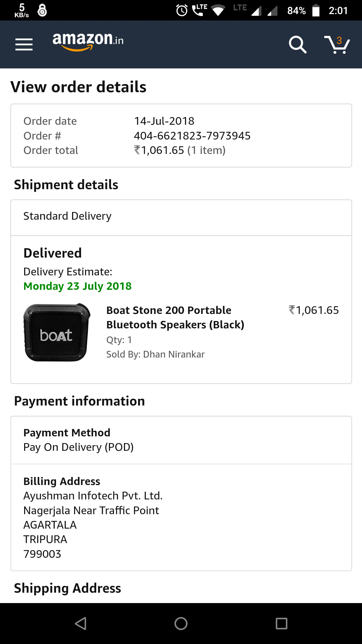Tap the Shipping Address heading

(x=67, y=588)
